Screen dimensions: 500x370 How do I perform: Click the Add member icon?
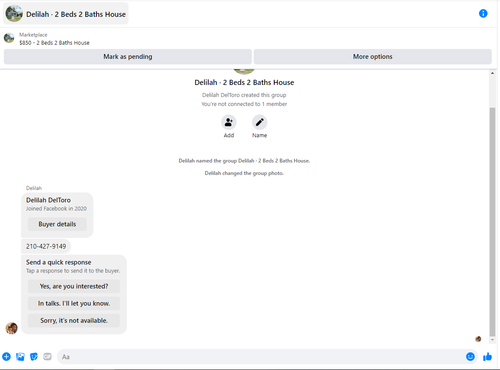click(x=229, y=122)
